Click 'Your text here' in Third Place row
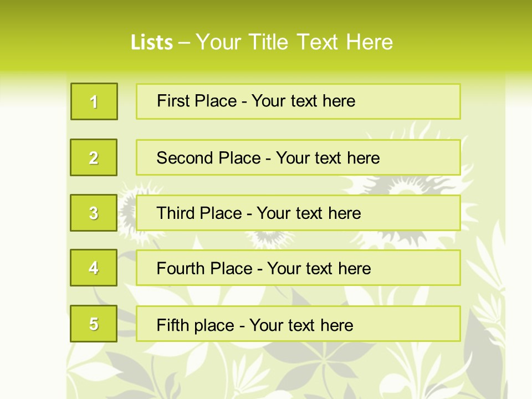532x399 pixels. click(x=309, y=213)
